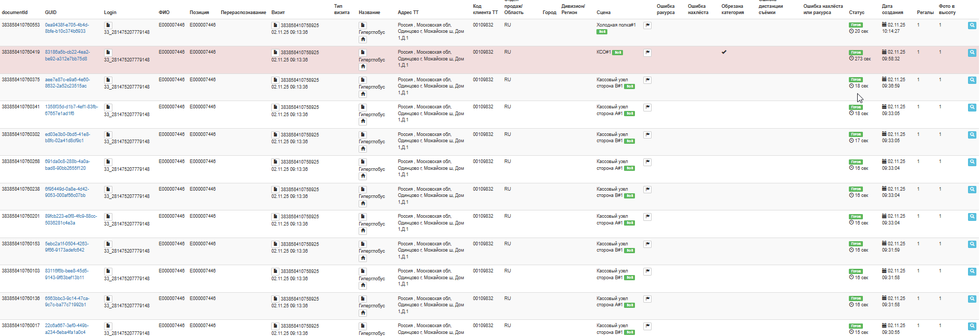Click the Login document icon in row 383858410760375
The image size is (980, 336).
click(x=108, y=80)
